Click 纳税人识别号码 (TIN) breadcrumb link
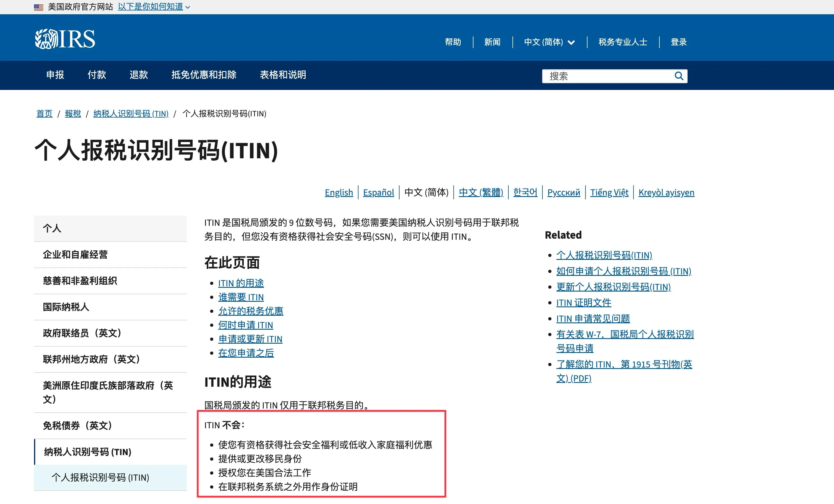 (131, 114)
